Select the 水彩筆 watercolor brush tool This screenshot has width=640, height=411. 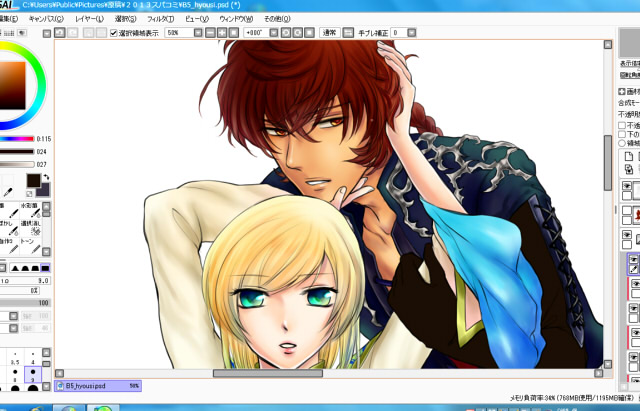[31, 210]
